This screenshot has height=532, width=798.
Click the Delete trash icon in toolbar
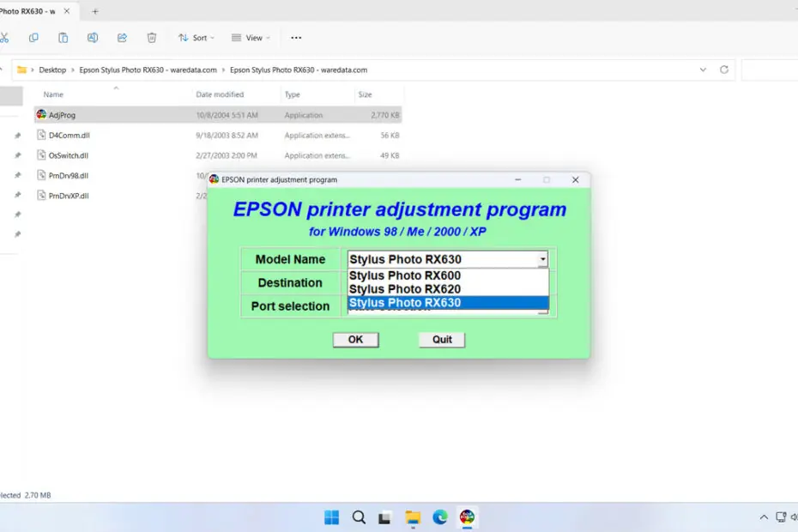pos(152,38)
